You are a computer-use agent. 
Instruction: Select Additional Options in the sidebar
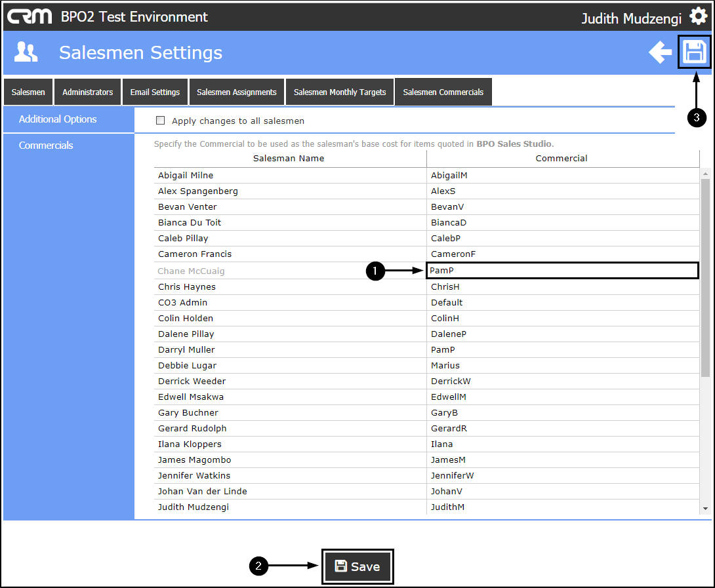tap(58, 119)
